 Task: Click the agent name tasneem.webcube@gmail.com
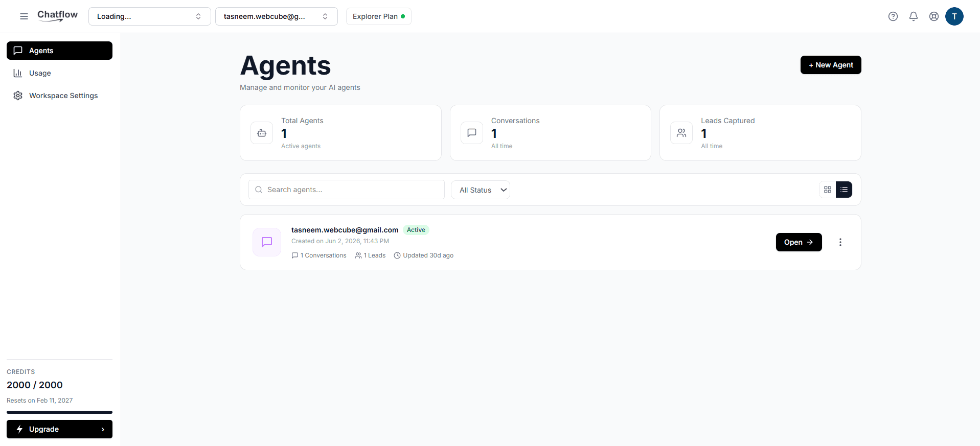(x=345, y=230)
